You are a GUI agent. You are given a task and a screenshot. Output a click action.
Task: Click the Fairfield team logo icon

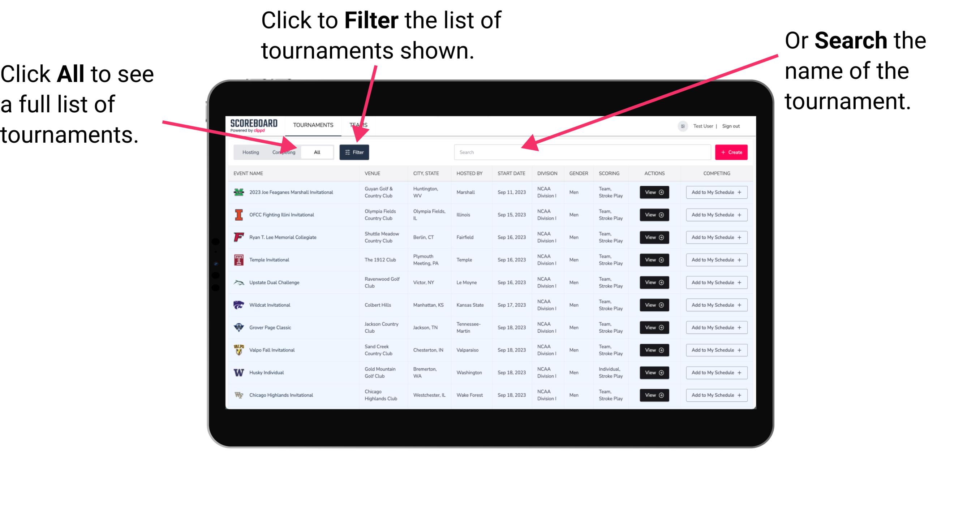[x=239, y=238]
